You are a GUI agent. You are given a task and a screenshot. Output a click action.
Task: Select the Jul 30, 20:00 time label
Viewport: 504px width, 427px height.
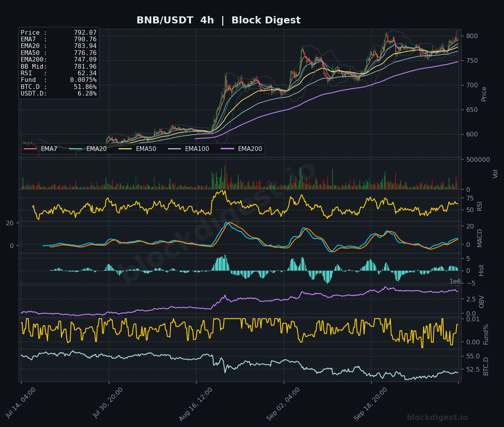(x=108, y=404)
